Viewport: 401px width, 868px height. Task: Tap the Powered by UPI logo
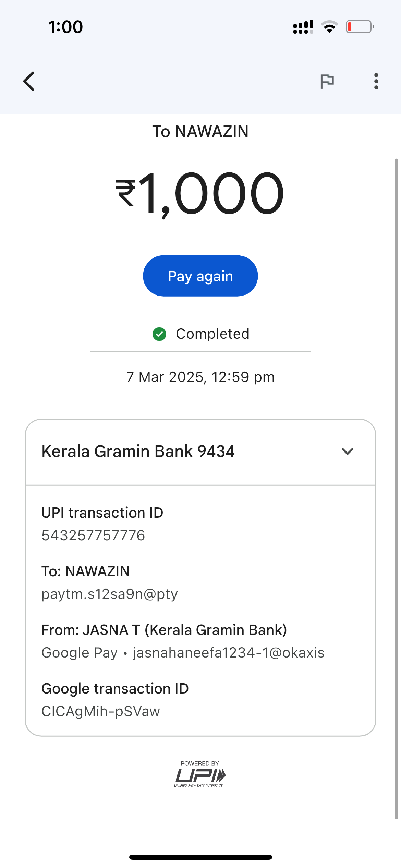[200, 774]
